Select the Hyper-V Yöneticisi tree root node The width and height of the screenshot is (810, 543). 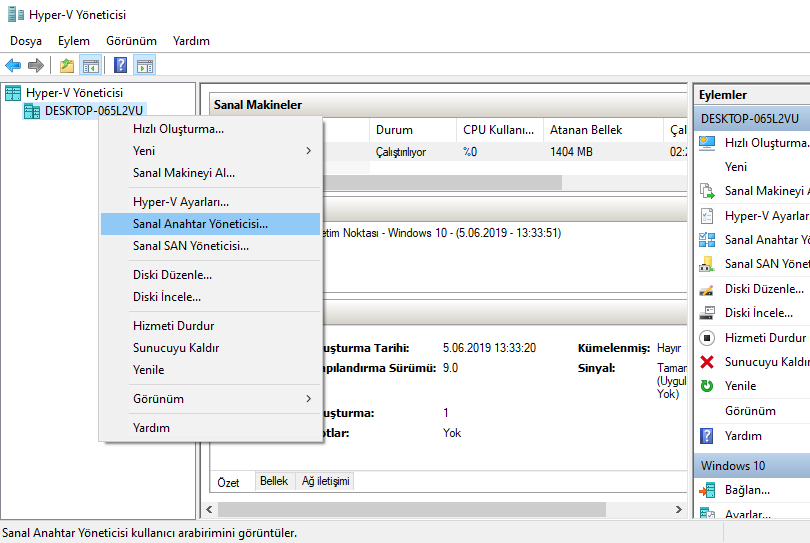[x=74, y=93]
